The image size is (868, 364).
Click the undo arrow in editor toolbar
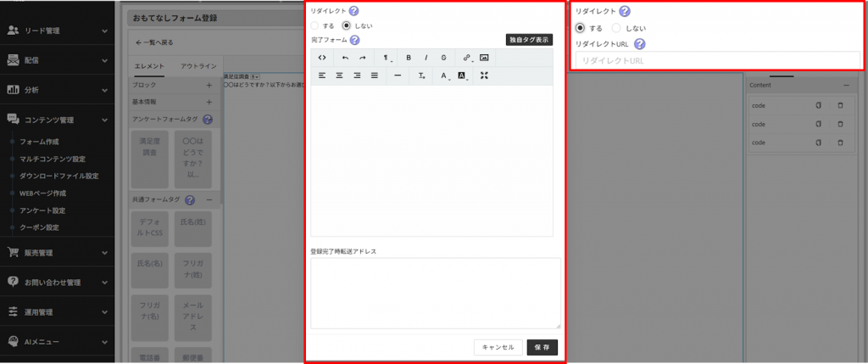point(345,58)
